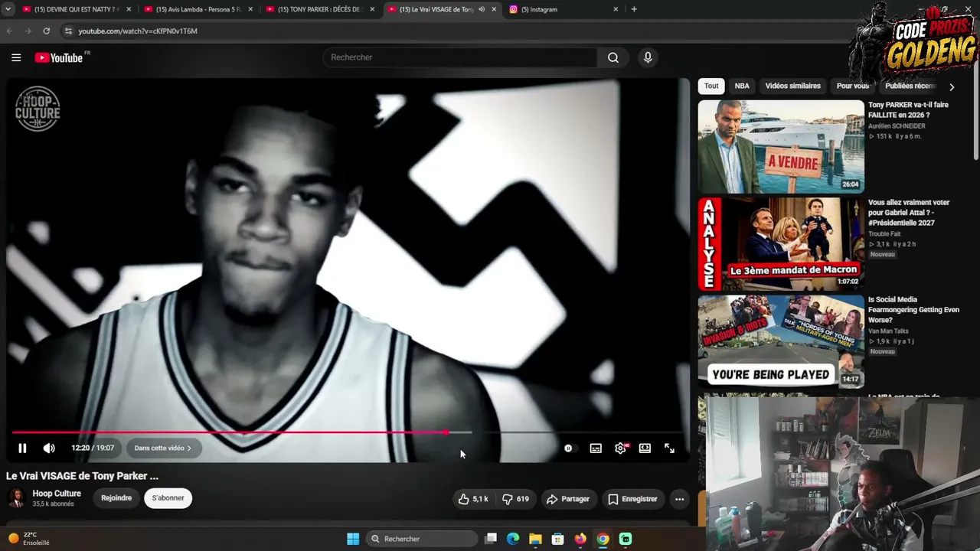Open the Streamlabs icon on the taskbar
The image size is (980, 551).
pos(626,539)
